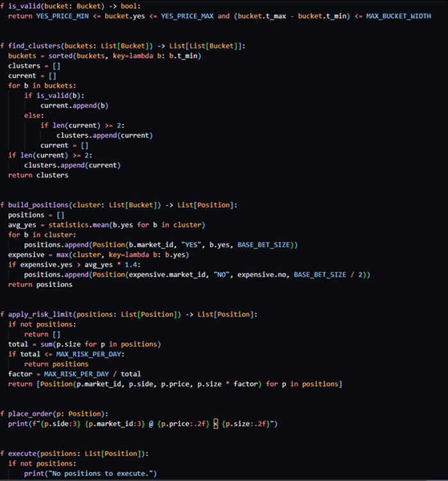Click the line 'clusters = []'
448x481 pixels.
tap(35, 66)
